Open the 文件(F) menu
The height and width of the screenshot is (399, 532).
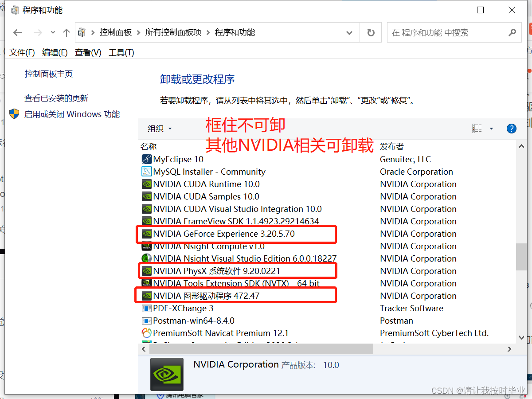22,53
